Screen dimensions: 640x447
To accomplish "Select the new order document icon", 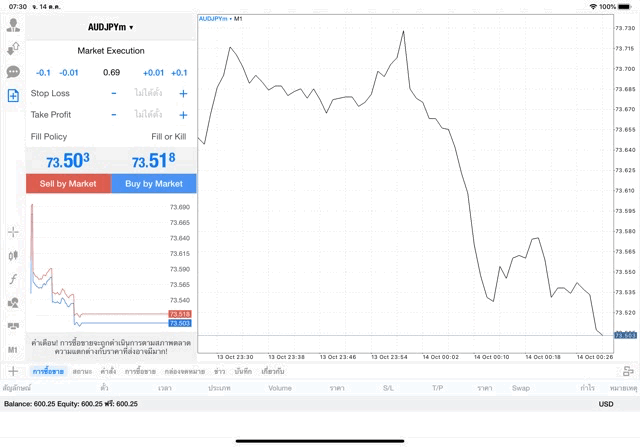I will coord(13,95).
